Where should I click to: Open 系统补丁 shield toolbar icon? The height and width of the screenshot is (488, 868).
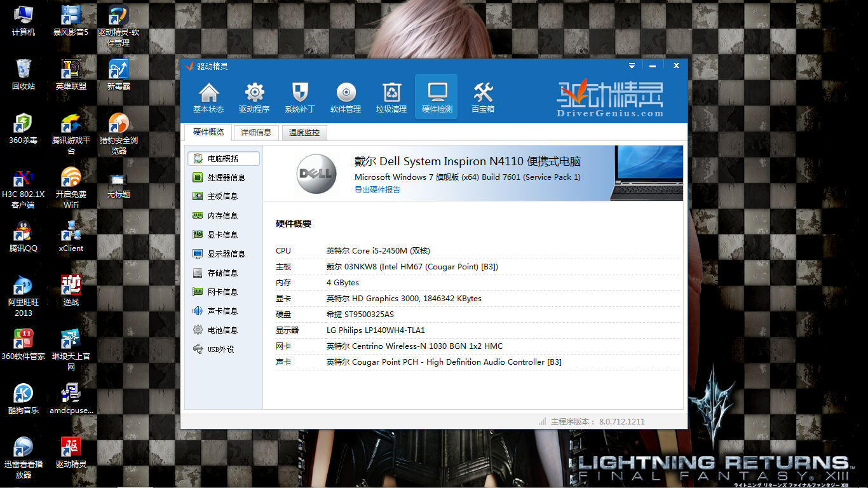click(x=300, y=97)
